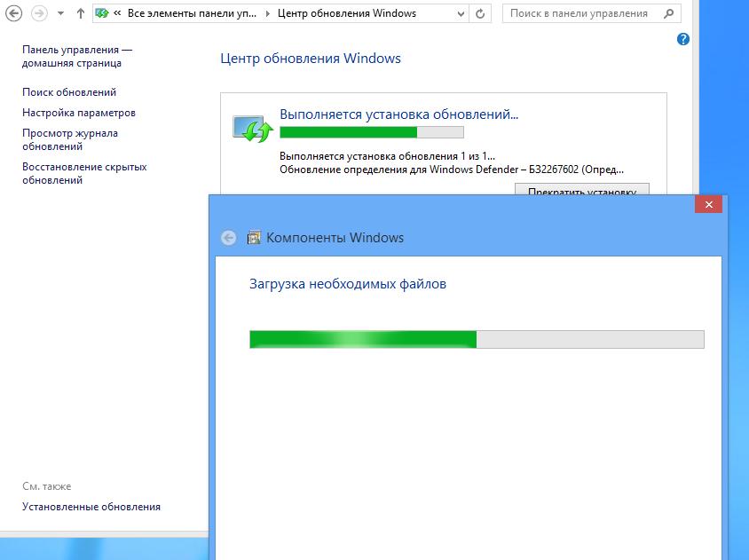Screen dimensions: 749x560
Task: Open 'Настройка параметров' link
Action: pos(79,113)
